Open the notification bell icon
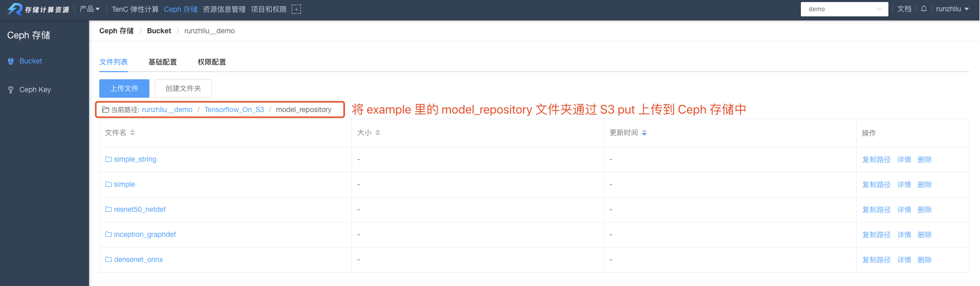This screenshot has height=286, width=980. (924, 9)
